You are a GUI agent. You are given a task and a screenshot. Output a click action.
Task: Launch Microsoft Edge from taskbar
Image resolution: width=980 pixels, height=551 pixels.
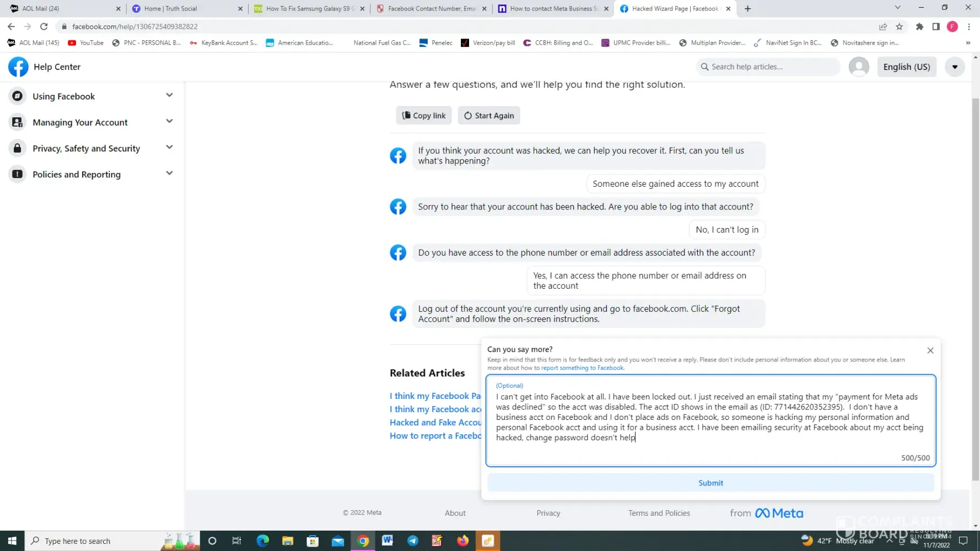pos(262,541)
